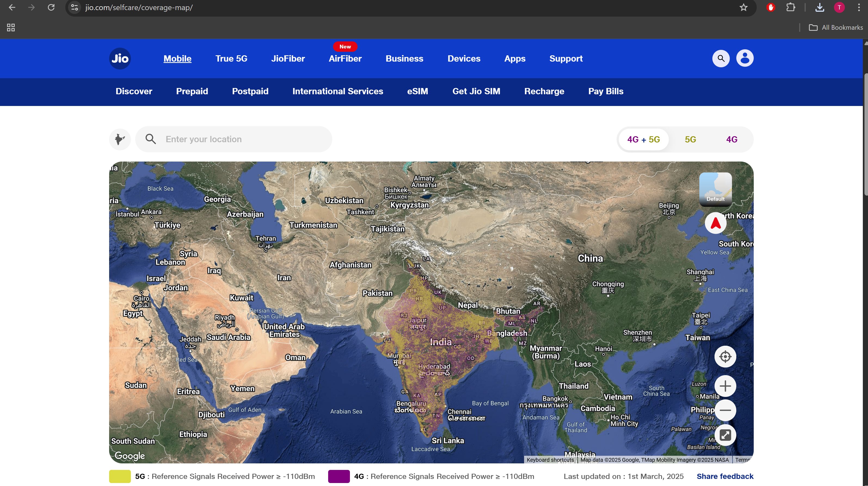
Task: Center map on my current location
Action: (x=725, y=357)
